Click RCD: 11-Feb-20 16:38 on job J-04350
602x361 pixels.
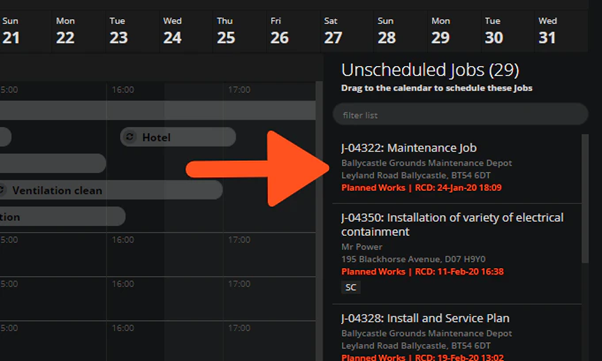pos(459,272)
